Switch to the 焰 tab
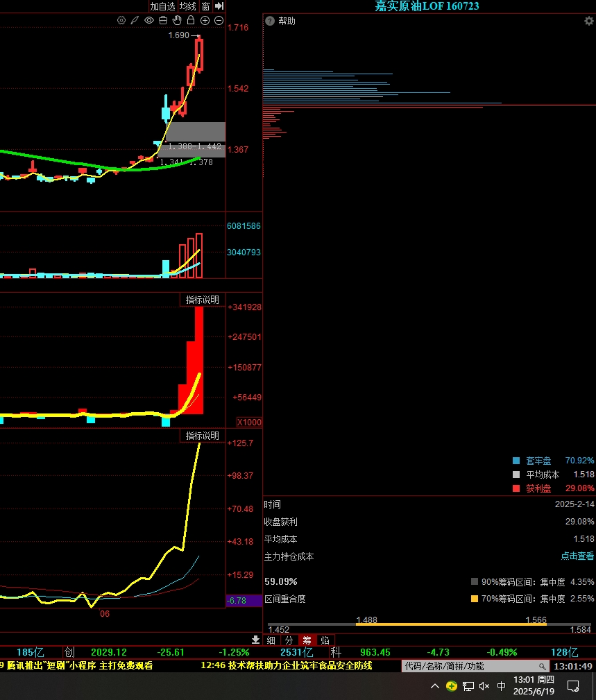Screen dimensions: 596x700 pos(325,640)
